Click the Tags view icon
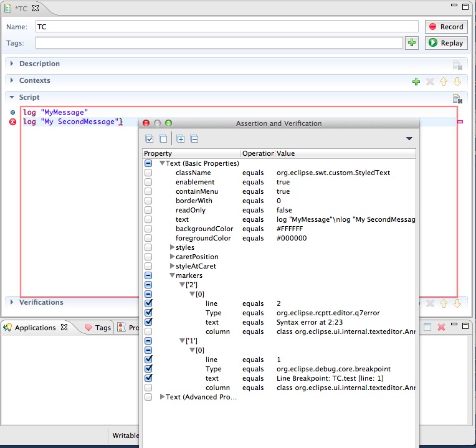The width and height of the screenshot is (476, 448). click(x=88, y=328)
